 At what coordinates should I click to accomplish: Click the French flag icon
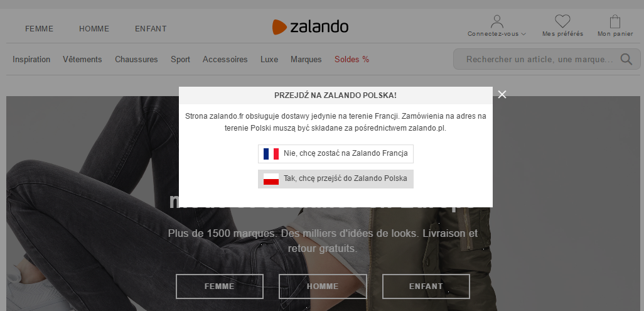coord(271,154)
